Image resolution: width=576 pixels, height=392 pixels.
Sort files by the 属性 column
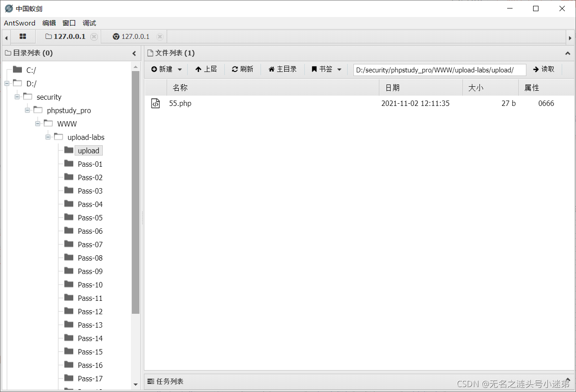tap(546, 88)
